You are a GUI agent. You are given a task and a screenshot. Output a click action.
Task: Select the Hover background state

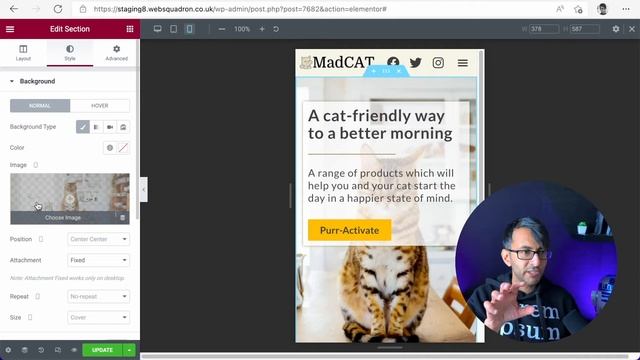coord(100,106)
